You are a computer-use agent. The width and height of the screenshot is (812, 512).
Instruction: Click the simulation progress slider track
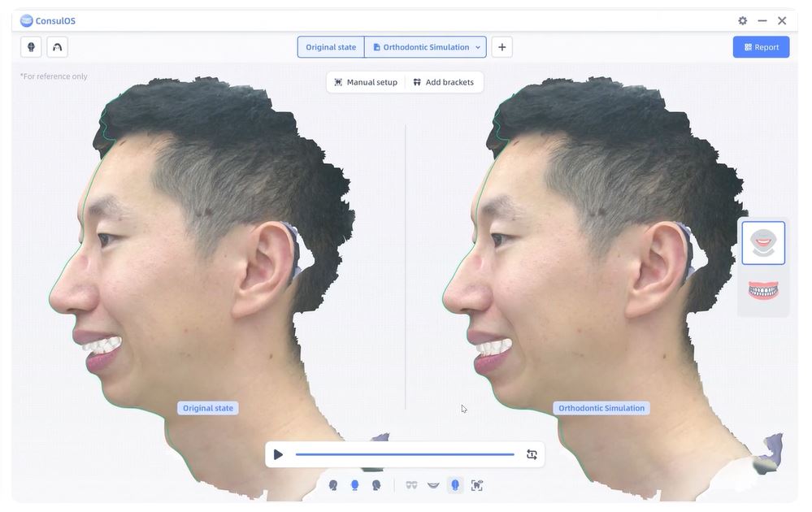[405, 454]
